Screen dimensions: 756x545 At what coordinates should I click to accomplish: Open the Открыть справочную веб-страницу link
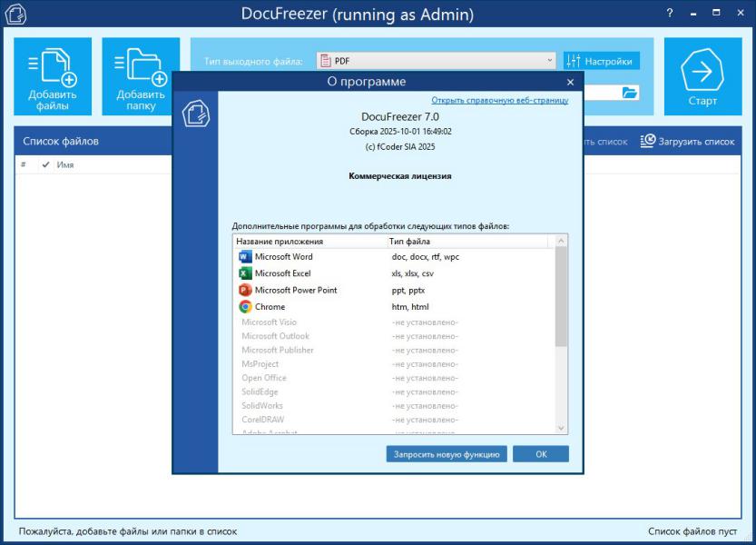(x=499, y=100)
